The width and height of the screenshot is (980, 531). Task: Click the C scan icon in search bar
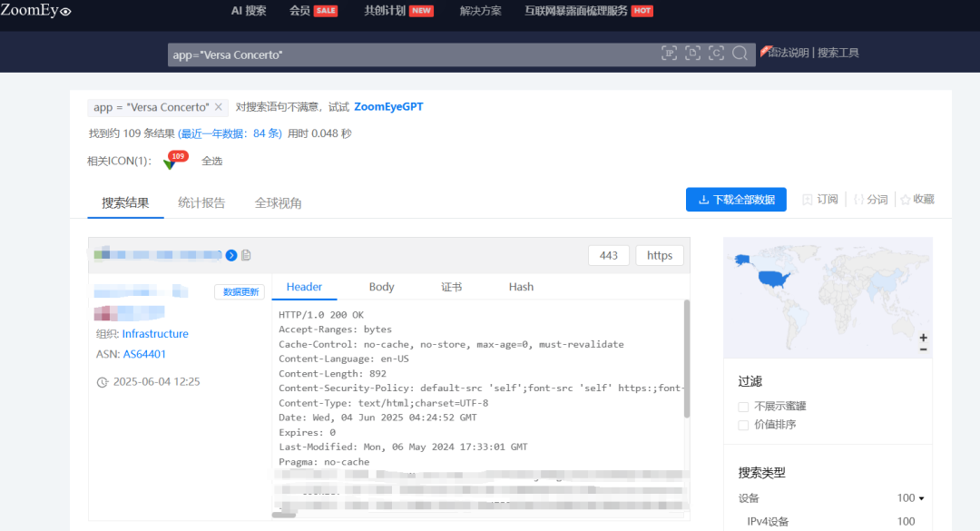[716, 54]
